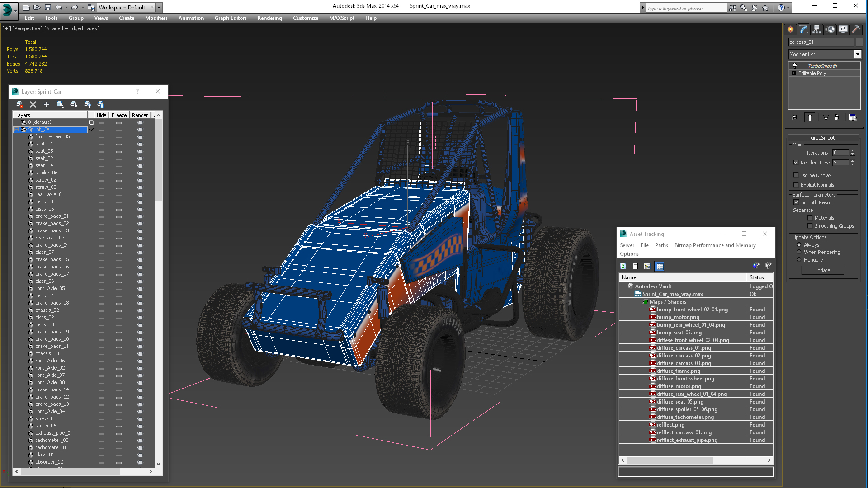Click the carcass_01 object name field
Image resolution: width=868 pixels, height=488 pixels.
point(821,42)
